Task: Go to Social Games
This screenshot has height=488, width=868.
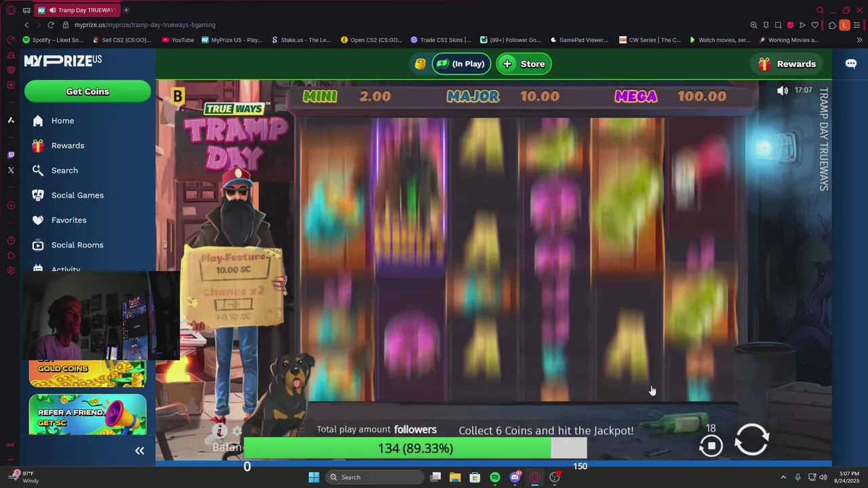Action: [x=77, y=195]
